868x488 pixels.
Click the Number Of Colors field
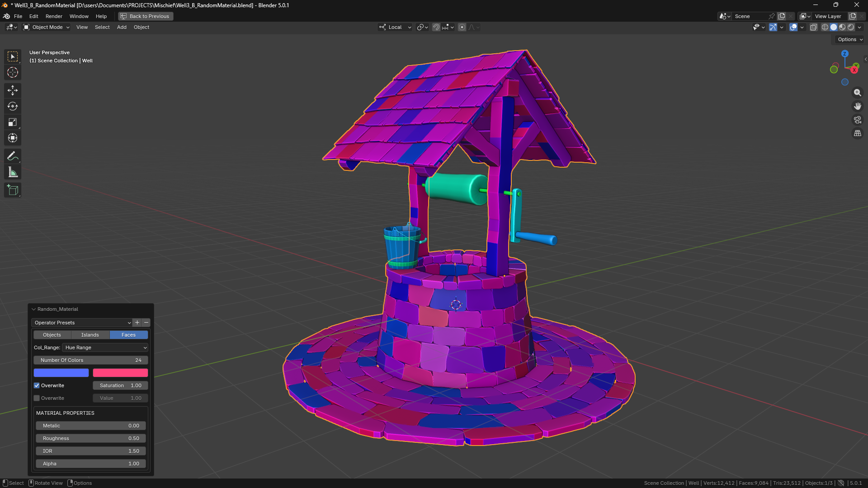click(x=90, y=360)
